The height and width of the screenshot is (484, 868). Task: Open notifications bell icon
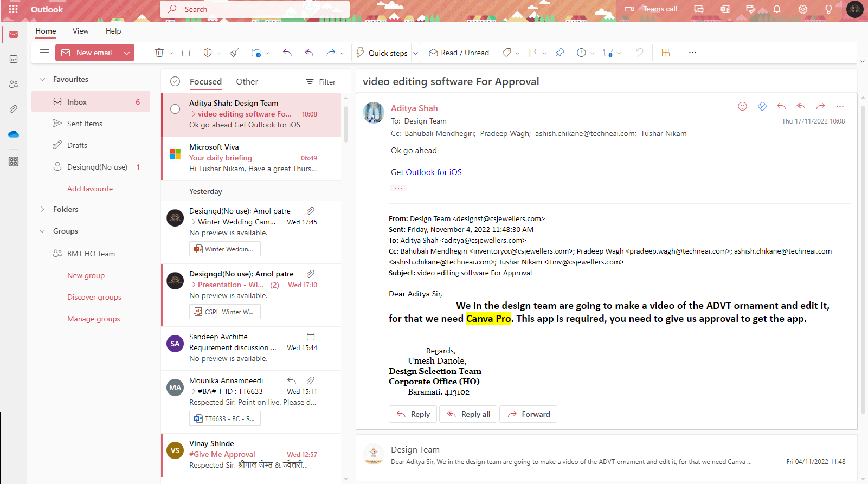[777, 9]
